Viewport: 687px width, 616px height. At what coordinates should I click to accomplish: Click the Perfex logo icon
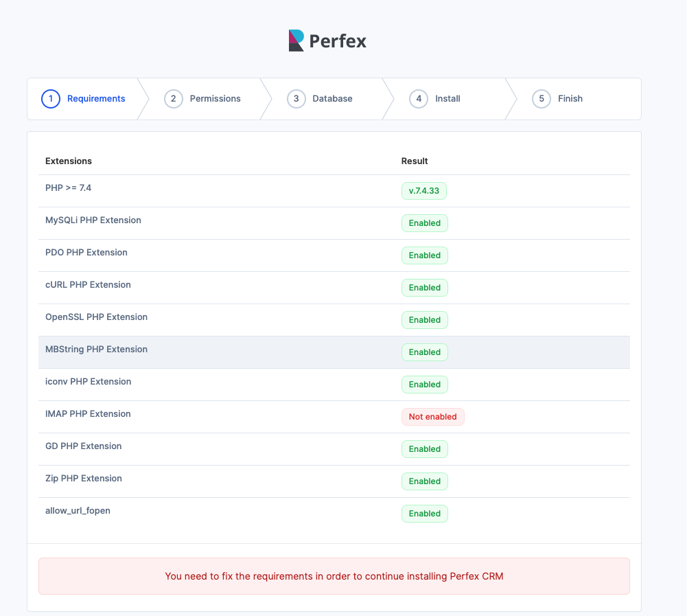point(296,41)
